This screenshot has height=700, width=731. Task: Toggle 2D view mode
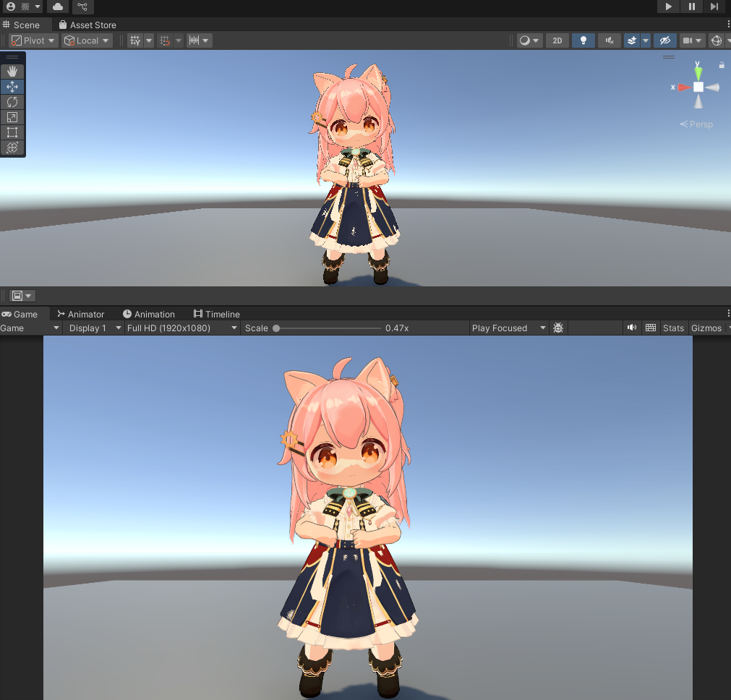pyautogui.click(x=557, y=40)
